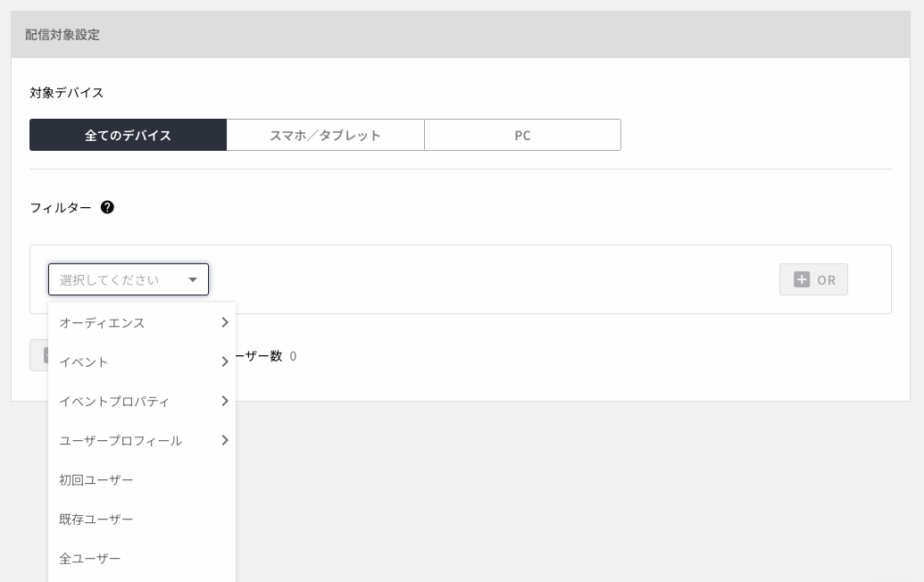Open the 選択してください filter dropdown
Image resolution: width=924 pixels, height=582 pixels.
(129, 279)
